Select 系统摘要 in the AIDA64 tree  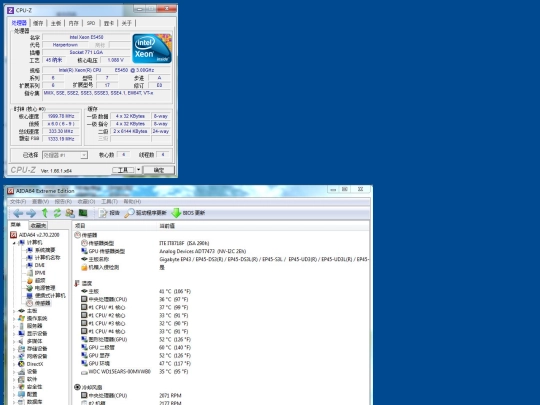[x=41, y=250]
